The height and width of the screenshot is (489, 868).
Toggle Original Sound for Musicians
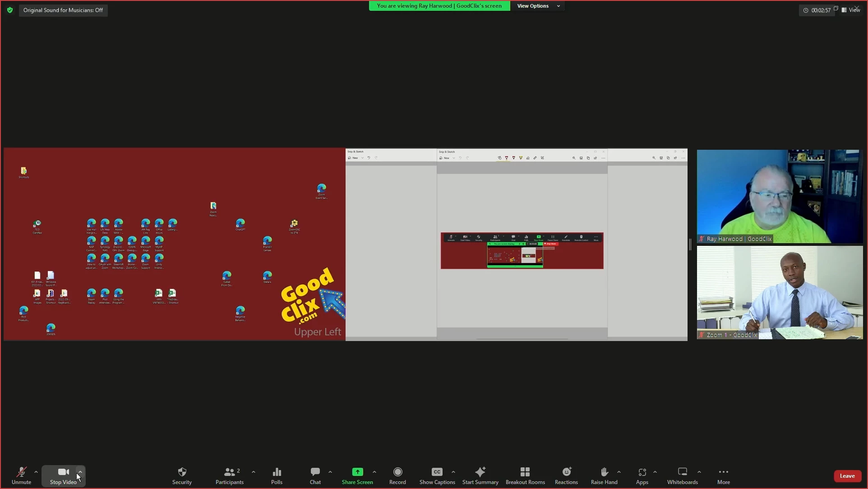63,10
